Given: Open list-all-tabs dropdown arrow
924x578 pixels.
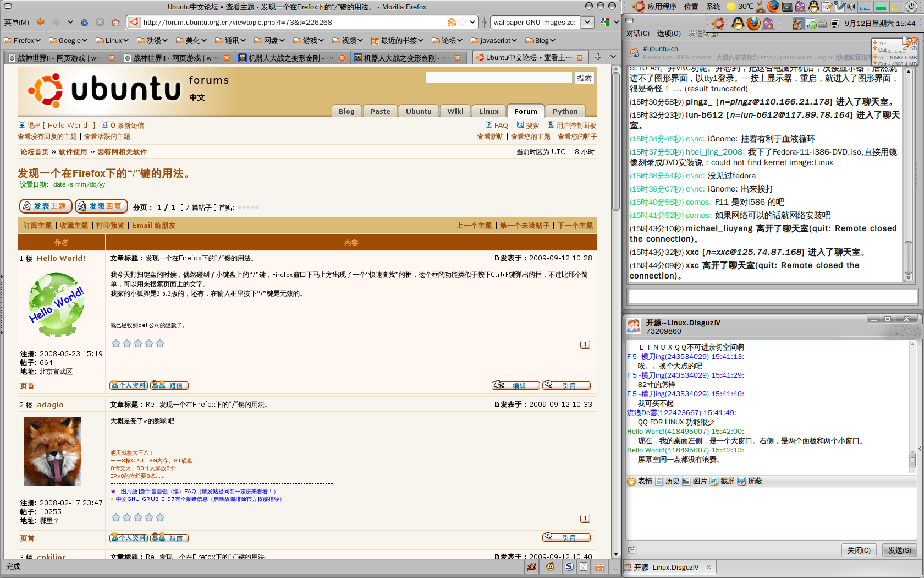Looking at the screenshot, I should (x=613, y=57).
